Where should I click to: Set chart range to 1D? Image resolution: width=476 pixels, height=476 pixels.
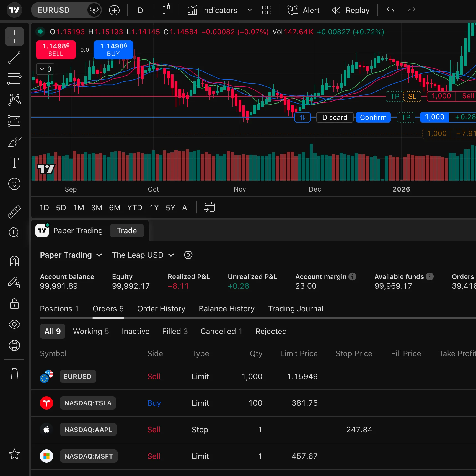pyautogui.click(x=44, y=208)
